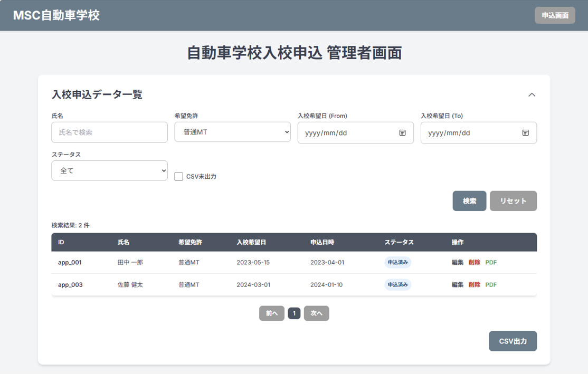Image resolution: width=588 pixels, height=374 pixels.
Task: Open the ステータス dropdown
Action: (109, 171)
